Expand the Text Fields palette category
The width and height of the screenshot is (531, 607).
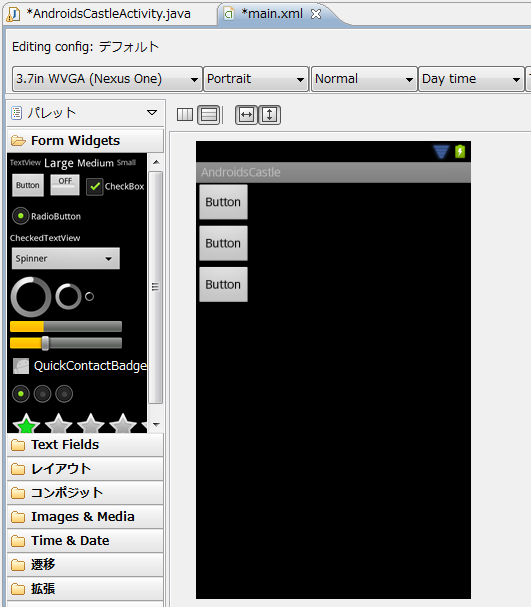click(85, 445)
